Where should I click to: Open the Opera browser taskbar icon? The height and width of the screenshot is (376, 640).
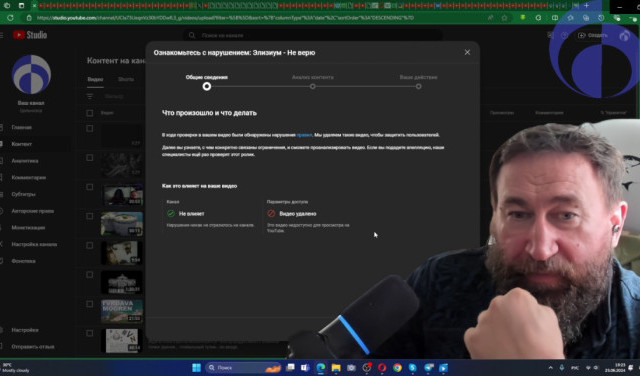point(382,367)
